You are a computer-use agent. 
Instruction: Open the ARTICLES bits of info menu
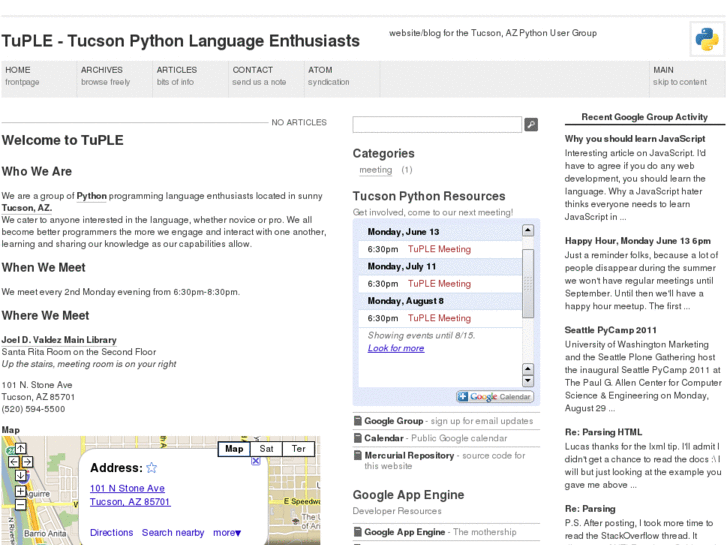(191, 79)
